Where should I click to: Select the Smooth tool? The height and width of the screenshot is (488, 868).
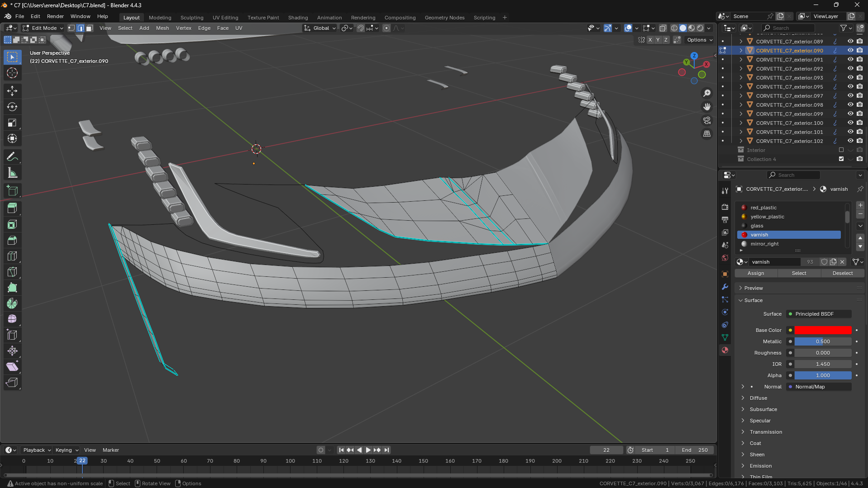point(12,319)
